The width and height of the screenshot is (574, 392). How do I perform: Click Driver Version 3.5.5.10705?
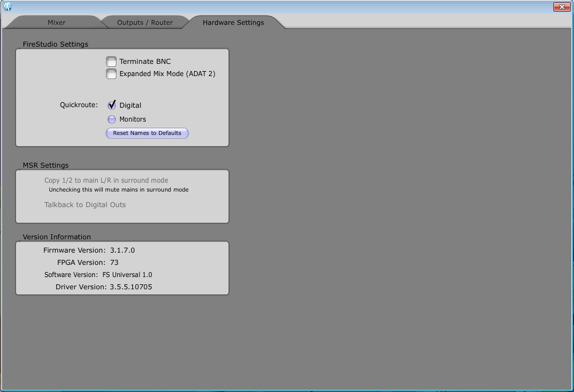pos(131,287)
